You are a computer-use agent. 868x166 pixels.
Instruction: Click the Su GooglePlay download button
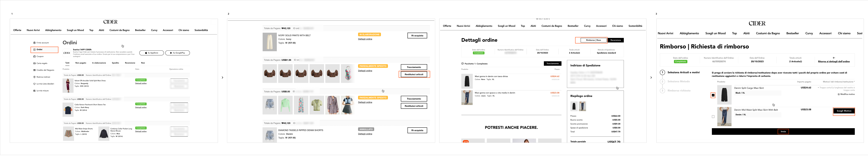point(178,53)
